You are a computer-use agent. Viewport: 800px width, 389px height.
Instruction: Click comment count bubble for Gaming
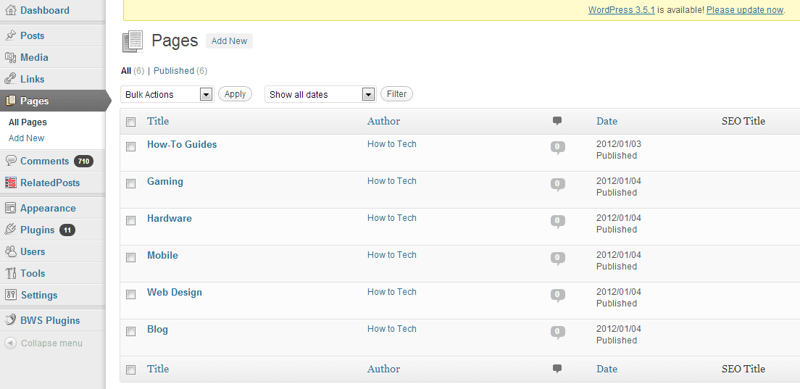pyautogui.click(x=558, y=185)
